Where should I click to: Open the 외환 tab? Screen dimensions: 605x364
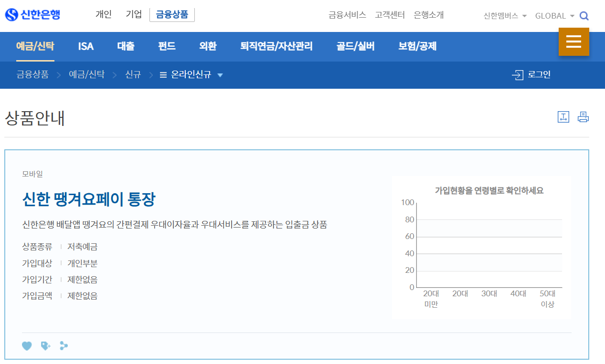pos(208,46)
